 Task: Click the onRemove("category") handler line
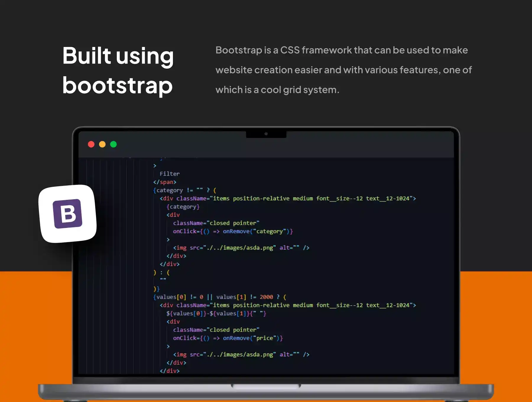coord(233,231)
